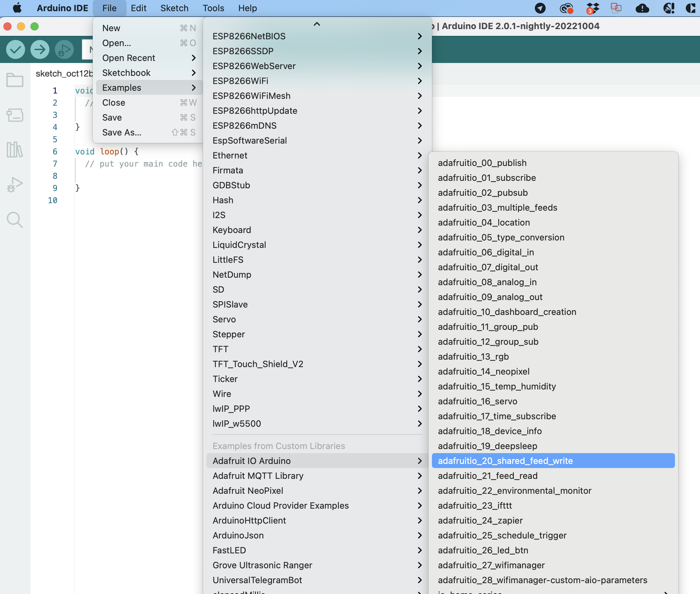Click the Verify/Compile icon

click(15, 50)
